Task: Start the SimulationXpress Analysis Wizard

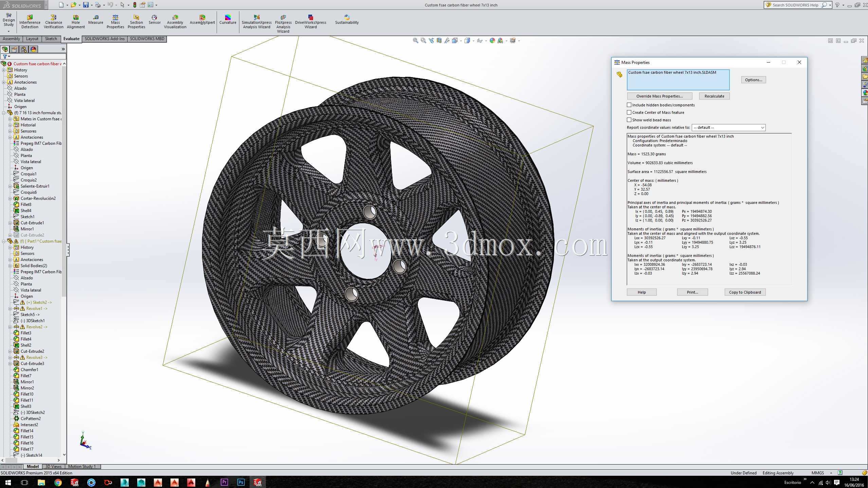Action: (x=257, y=22)
